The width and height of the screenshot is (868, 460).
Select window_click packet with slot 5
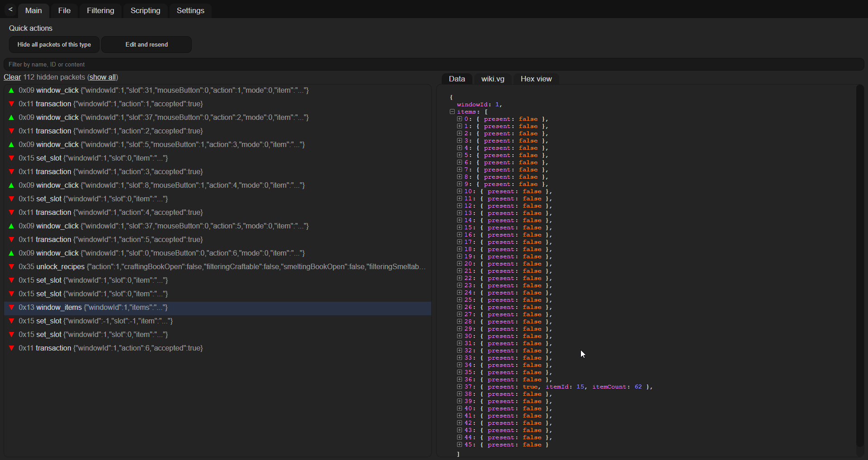click(x=217, y=145)
